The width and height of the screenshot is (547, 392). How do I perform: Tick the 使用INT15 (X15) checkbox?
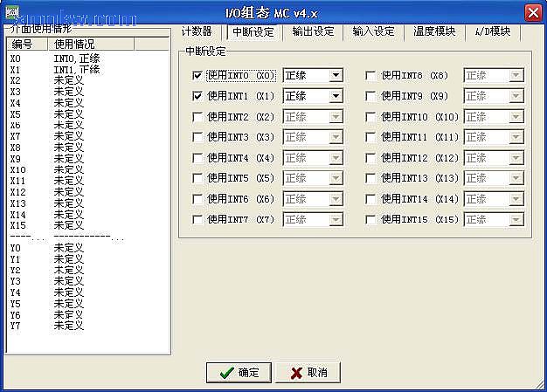point(371,220)
